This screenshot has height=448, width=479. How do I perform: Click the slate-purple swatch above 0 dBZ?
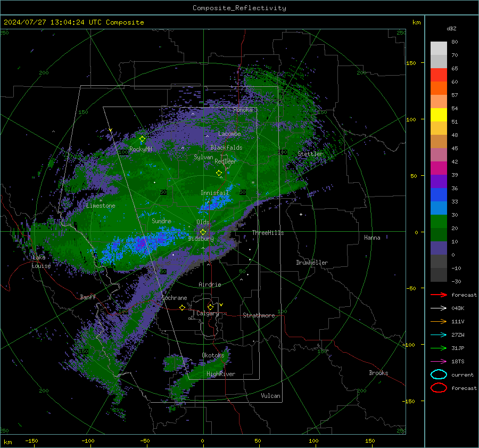point(439,248)
